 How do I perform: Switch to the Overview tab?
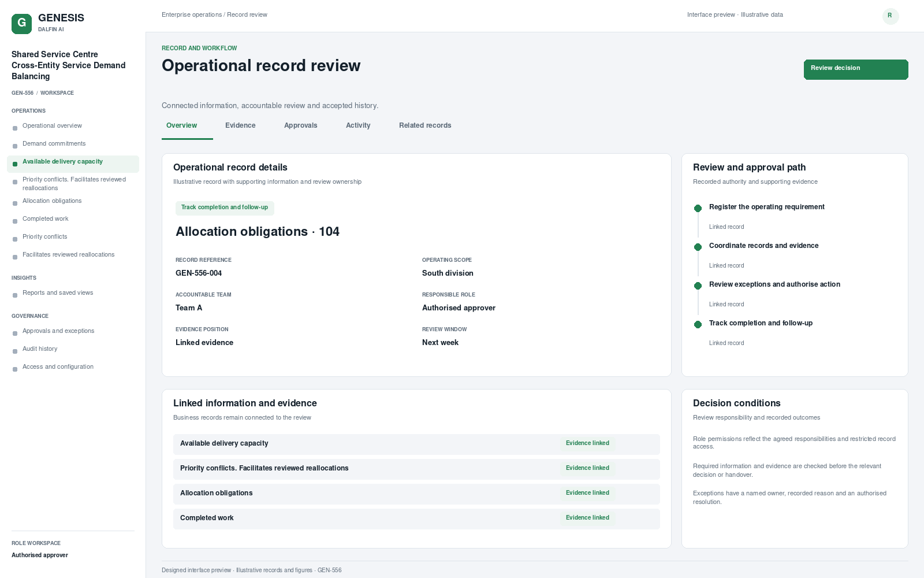182,125
